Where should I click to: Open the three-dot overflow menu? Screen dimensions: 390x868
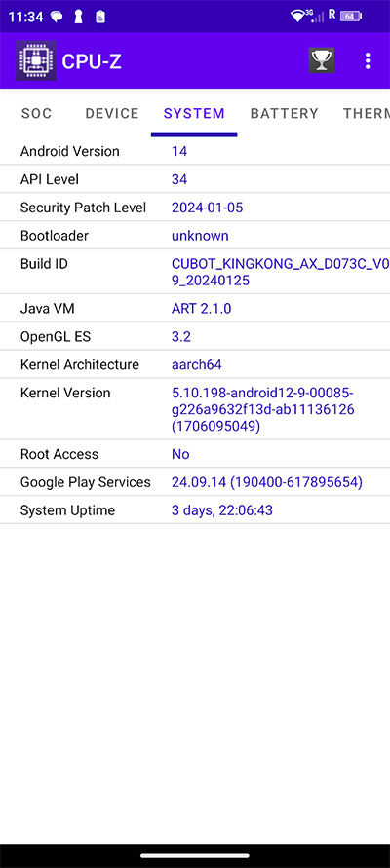coord(368,61)
